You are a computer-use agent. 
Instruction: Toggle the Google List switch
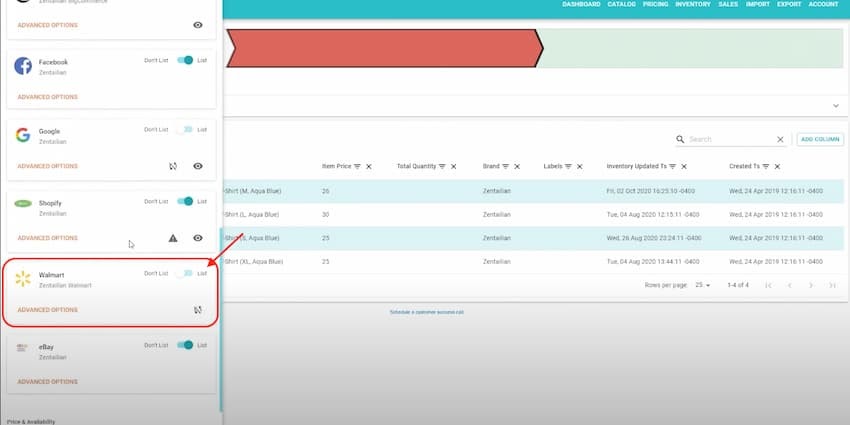[x=185, y=130]
